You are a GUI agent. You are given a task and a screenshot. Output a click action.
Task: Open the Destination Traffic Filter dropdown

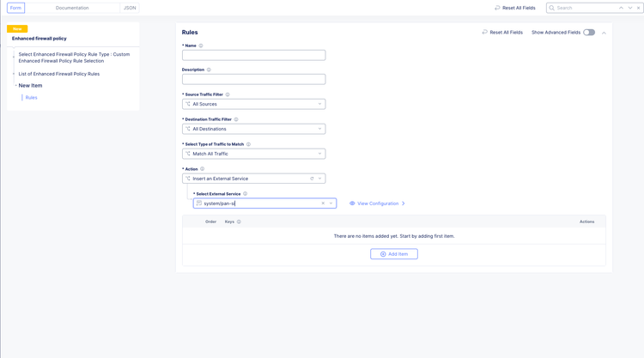tap(253, 129)
